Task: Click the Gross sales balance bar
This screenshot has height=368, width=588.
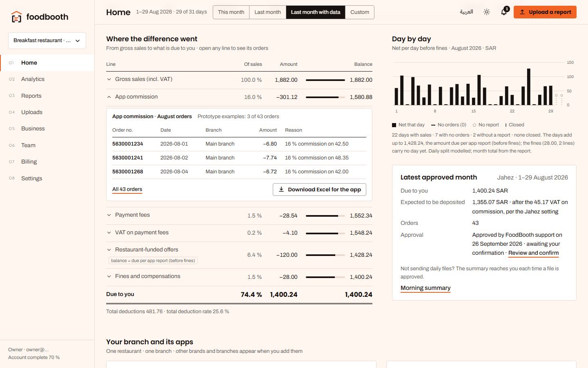Action: (325, 80)
